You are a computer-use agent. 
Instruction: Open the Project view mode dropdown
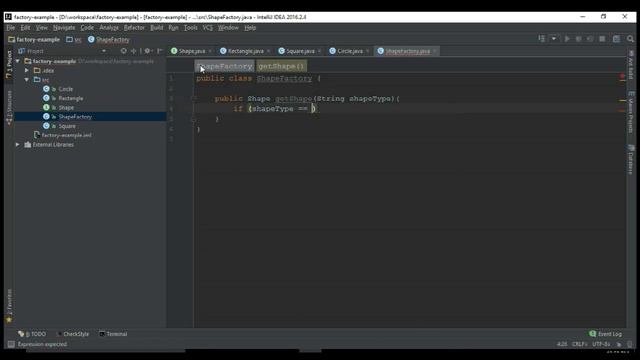(x=104, y=51)
